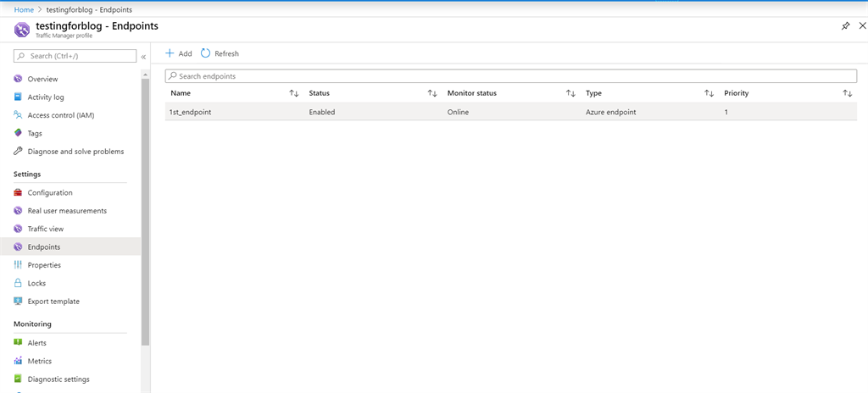Click the Priority column header text
This screenshot has width=868, height=393.
737,93
